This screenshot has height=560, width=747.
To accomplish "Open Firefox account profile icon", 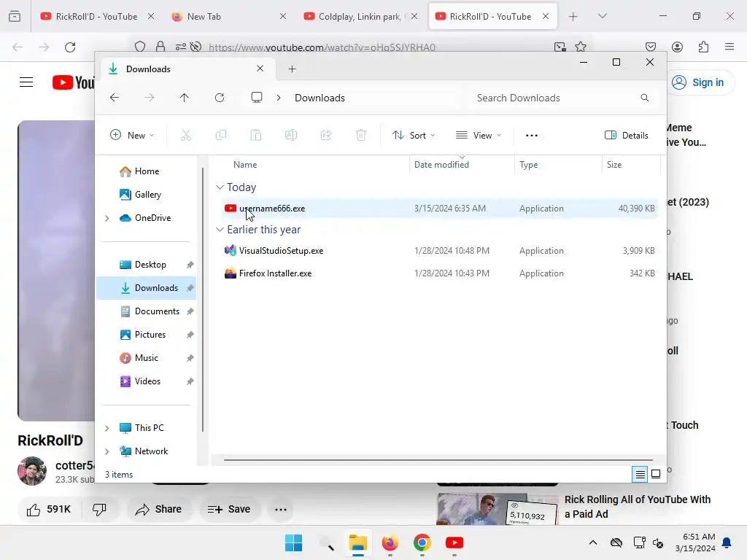I will pyautogui.click(x=678, y=47).
